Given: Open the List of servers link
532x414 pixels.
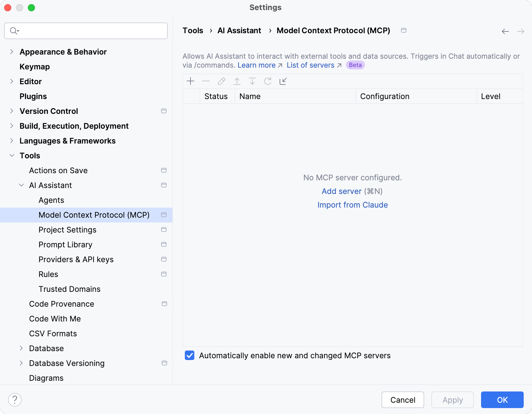Looking at the screenshot, I should (310, 65).
